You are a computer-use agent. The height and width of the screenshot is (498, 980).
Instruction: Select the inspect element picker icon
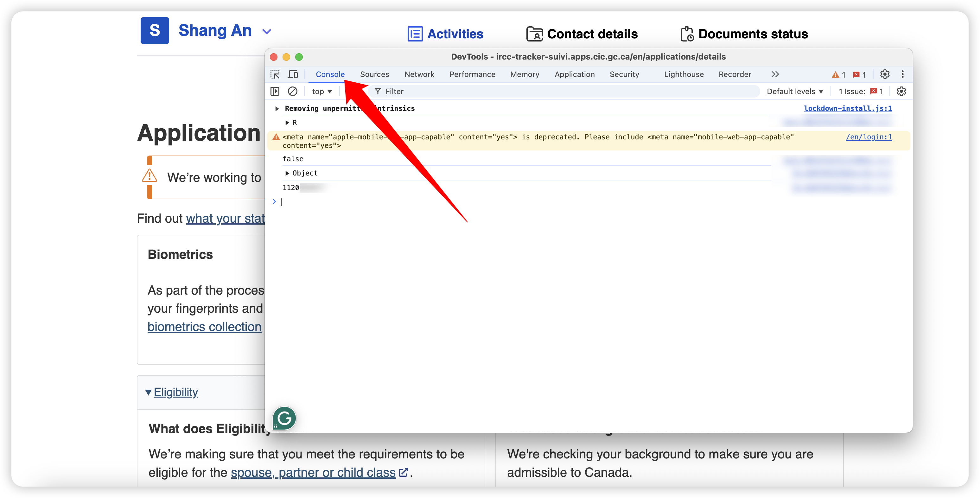275,74
